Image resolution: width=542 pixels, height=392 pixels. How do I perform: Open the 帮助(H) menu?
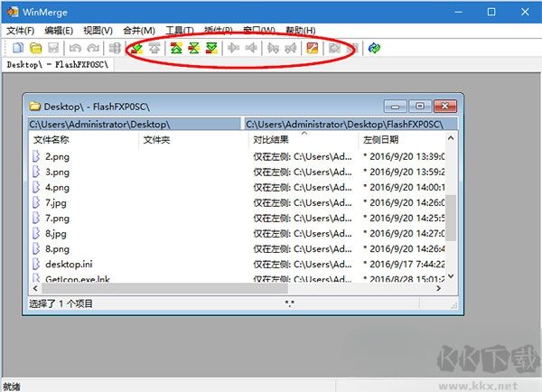pyautogui.click(x=301, y=31)
